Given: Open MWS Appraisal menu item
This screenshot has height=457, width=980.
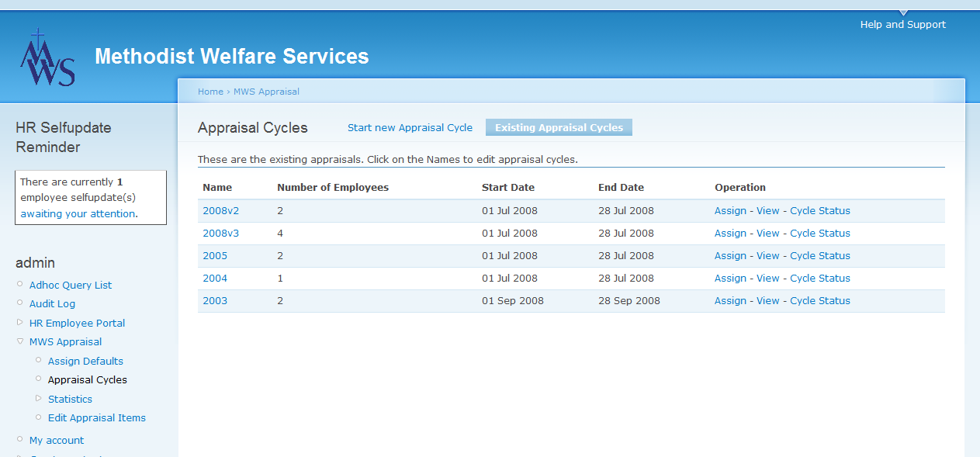Looking at the screenshot, I should pyautogui.click(x=65, y=341).
